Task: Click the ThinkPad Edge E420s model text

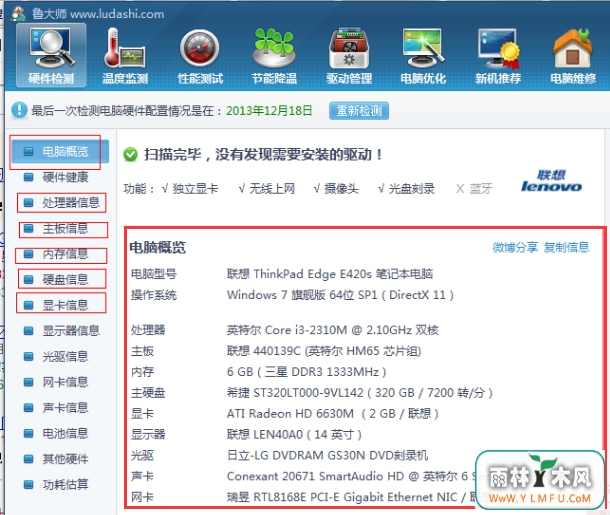Action: [x=330, y=274]
